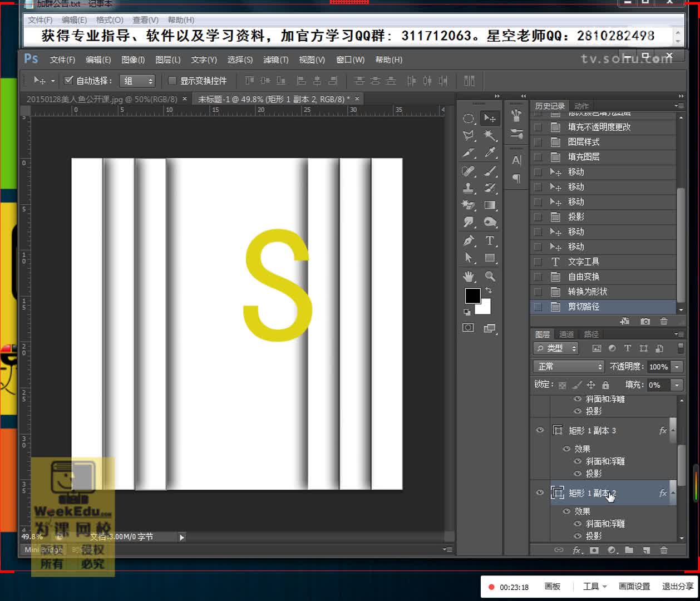Open 工具 in the recording bar
The height and width of the screenshot is (601, 700).
594,587
